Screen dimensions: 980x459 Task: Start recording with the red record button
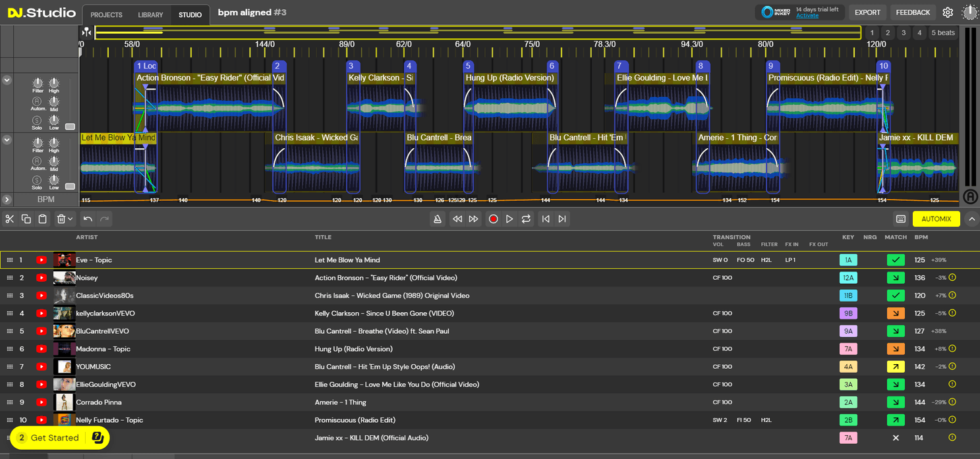tap(493, 219)
